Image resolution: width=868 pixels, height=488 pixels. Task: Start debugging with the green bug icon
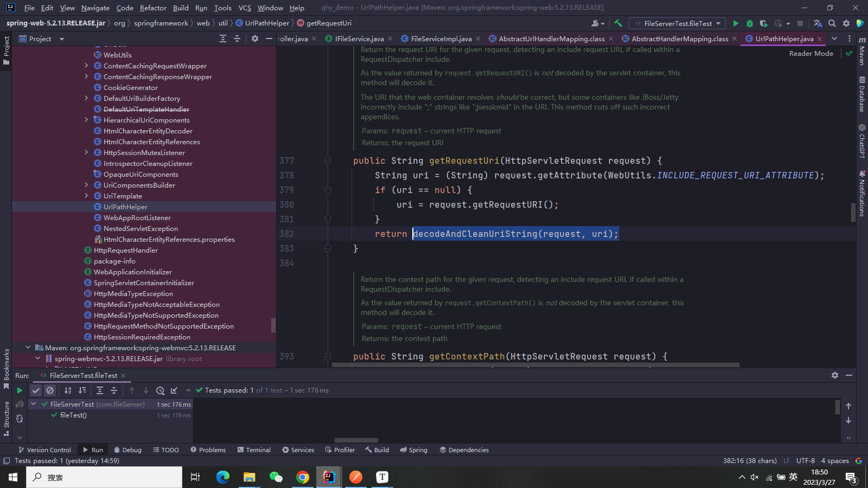750,23
